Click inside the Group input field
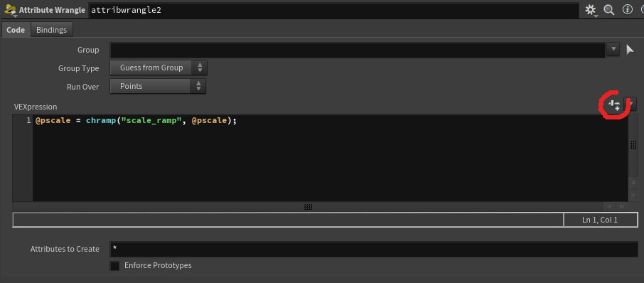 (x=358, y=50)
